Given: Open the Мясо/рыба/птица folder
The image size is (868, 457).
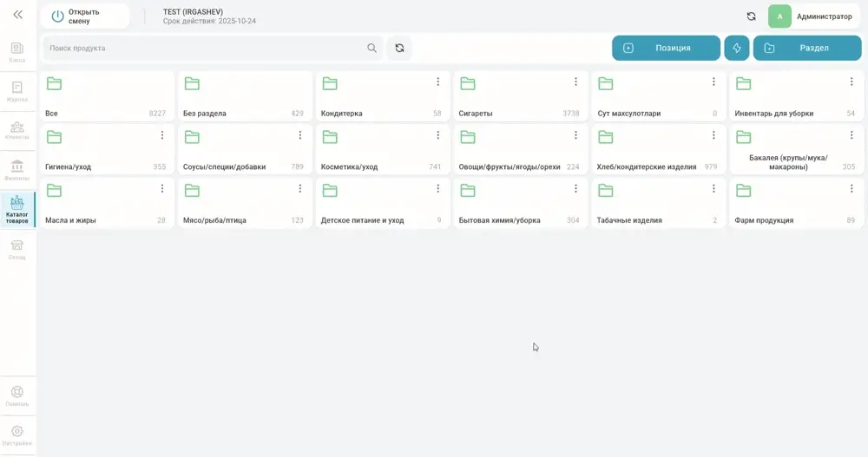Looking at the screenshot, I should pos(244,203).
